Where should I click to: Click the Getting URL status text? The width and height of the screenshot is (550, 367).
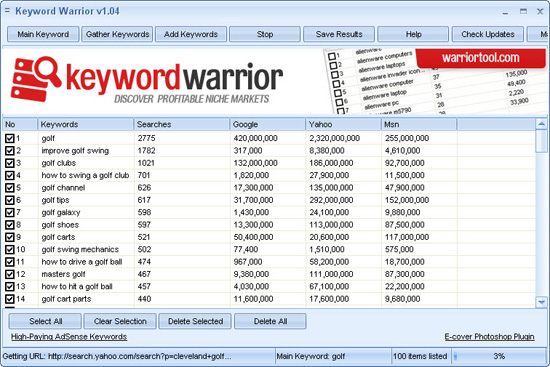point(117,356)
